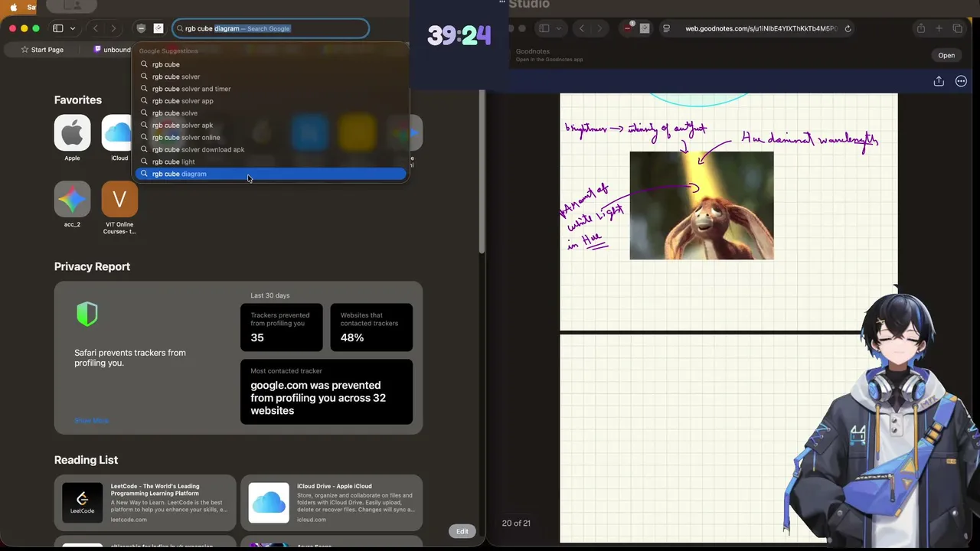
Task: Choose the plain 'rgb cube solver' suggestion
Action: tap(271, 77)
